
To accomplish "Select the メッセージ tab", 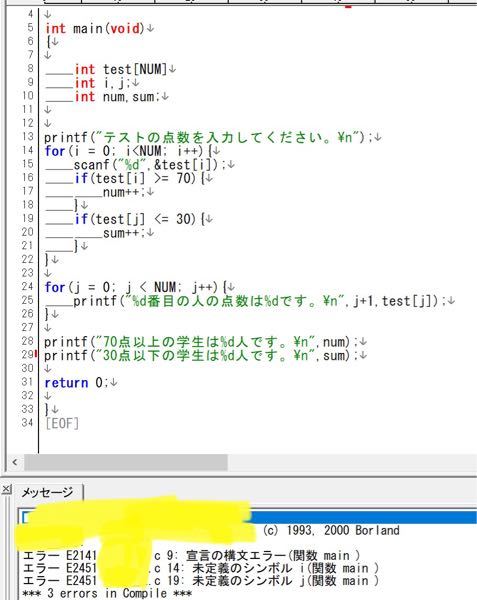I will coord(47,492).
